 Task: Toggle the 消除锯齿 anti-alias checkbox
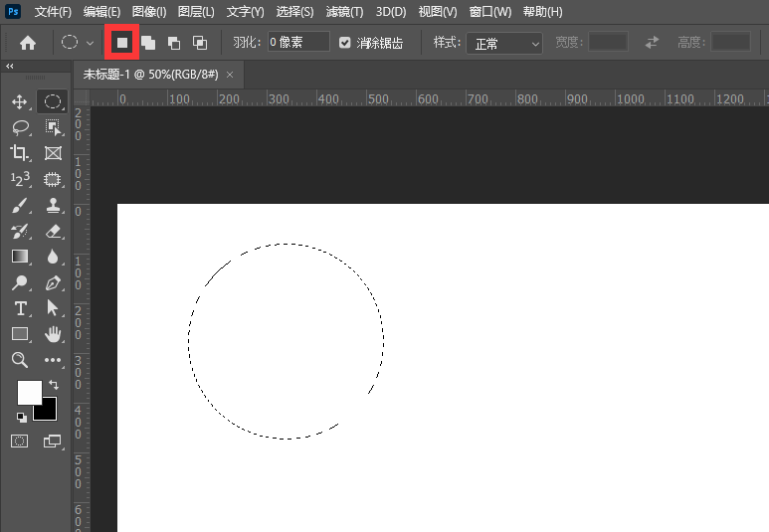pyautogui.click(x=345, y=43)
